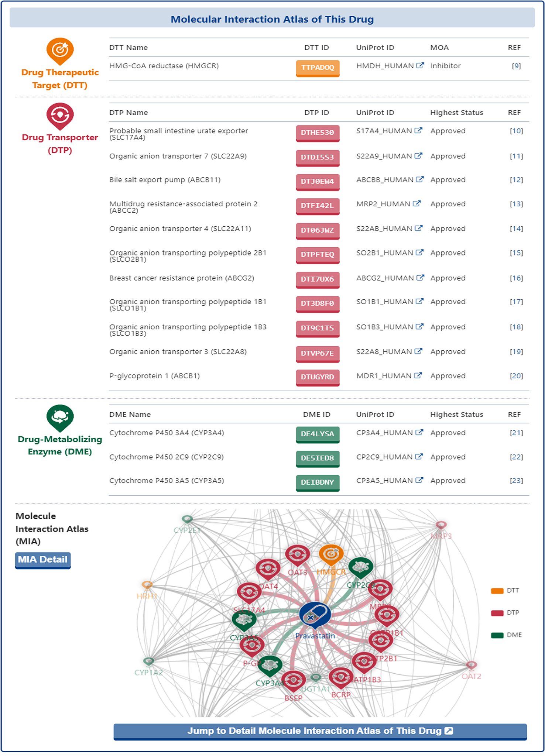Click the faded MRP3 node
The width and height of the screenshot is (545, 756).
[441, 525]
